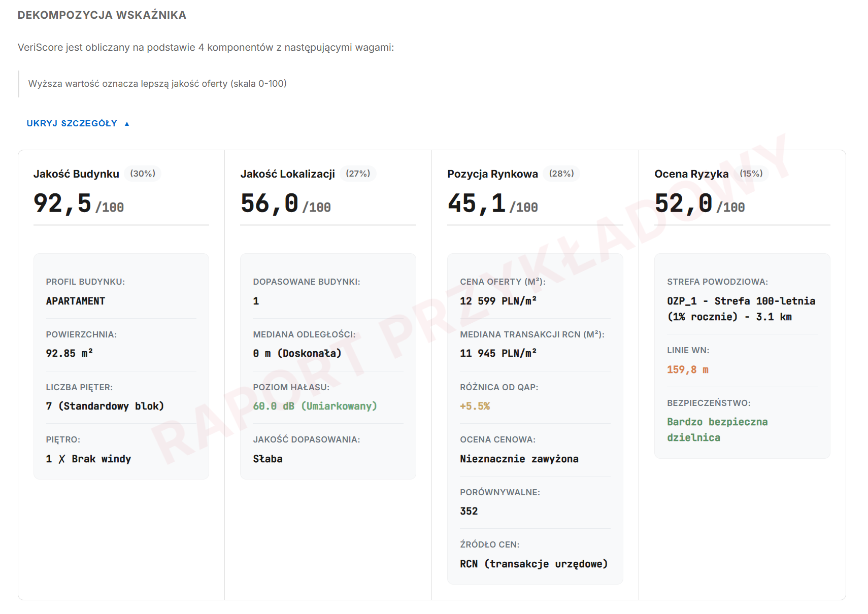Viewport: 868px width, 614px height.
Task: Collapse details via UKRYJ SZCZEGÓŁY link
Action: tap(78, 123)
